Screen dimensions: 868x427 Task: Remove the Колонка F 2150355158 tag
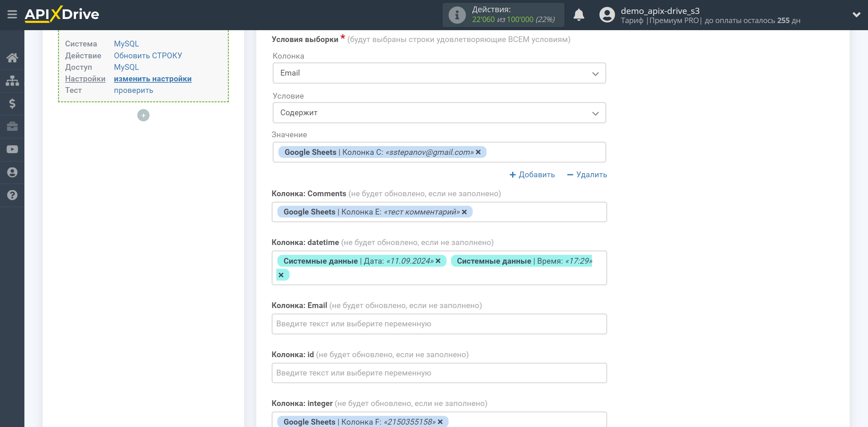[440, 422]
